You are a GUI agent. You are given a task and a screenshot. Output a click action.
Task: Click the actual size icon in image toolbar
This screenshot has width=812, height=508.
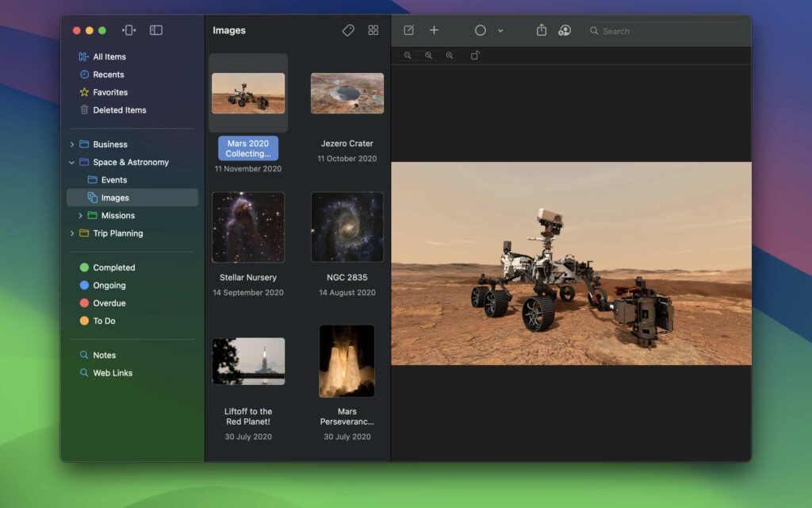coord(474,56)
